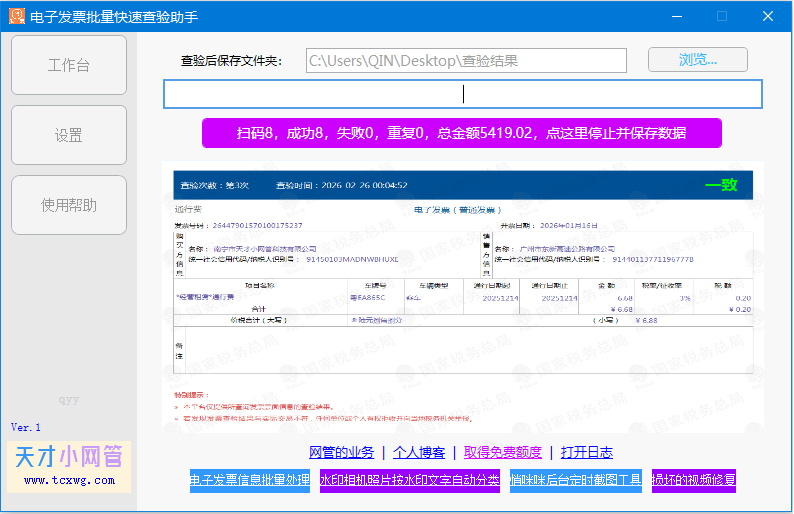Image resolution: width=794 pixels, height=514 pixels.
Task: Click the 损坏的视频修复 button
Action: coord(694,480)
